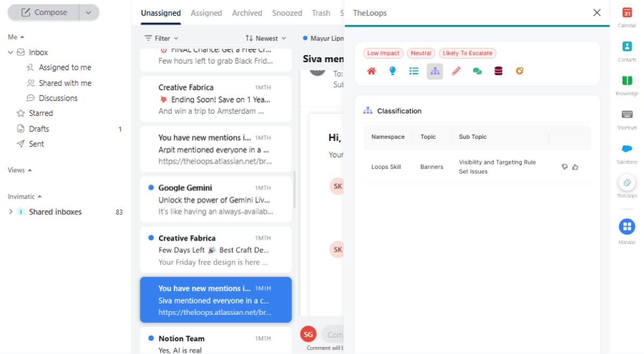This screenshot has height=354, width=644.
Task: Switch to the Archived tab
Action: 247,13
